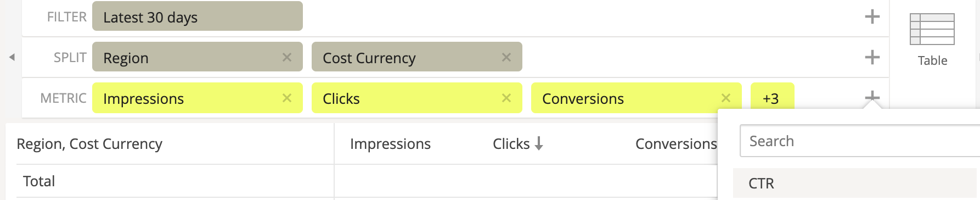Viewport: 980px width, 200px height.
Task: Focus the metric Search field
Action: (860, 141)
